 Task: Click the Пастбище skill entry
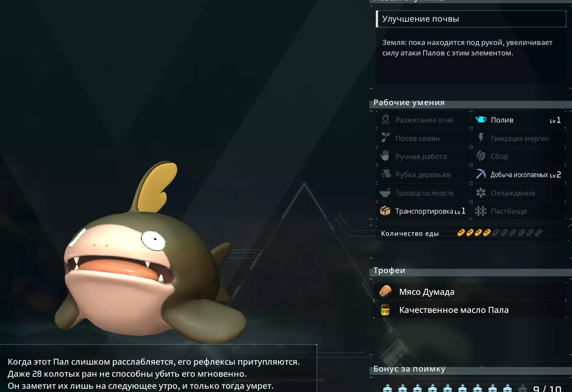tap(519, 211)
